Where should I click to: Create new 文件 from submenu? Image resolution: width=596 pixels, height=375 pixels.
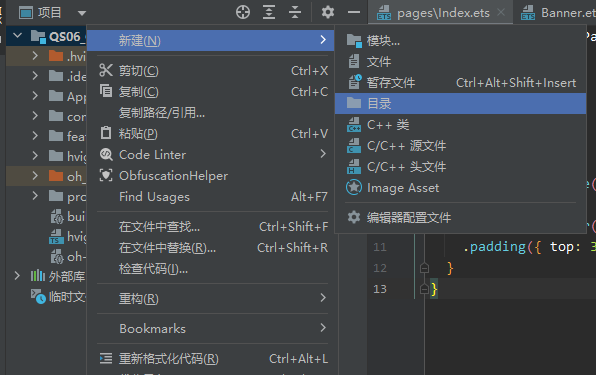tap(460, 62)
